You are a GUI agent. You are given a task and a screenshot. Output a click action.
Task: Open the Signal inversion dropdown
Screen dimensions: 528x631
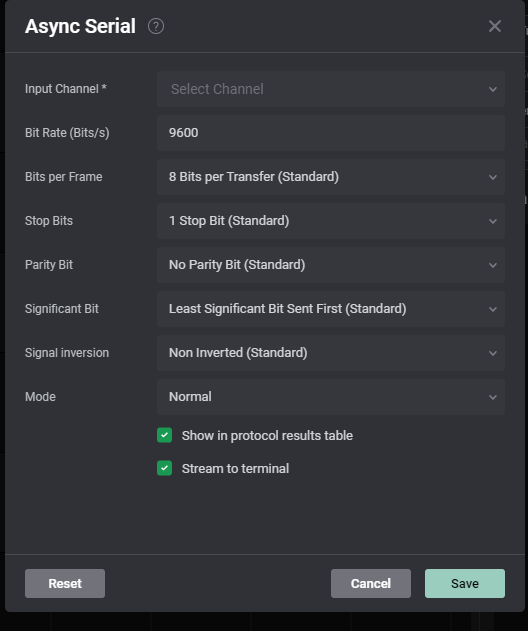coord(331,353)
